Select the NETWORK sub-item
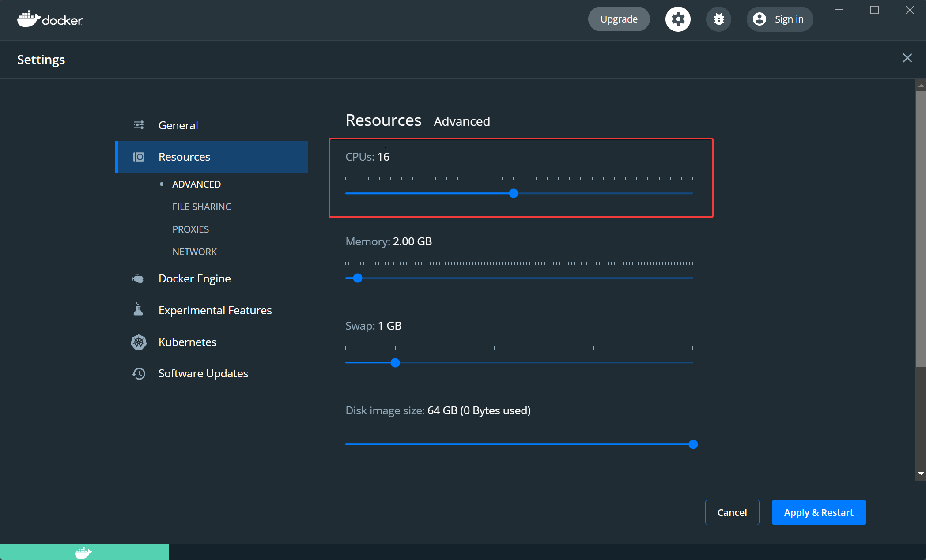The height and width of the screenshot is (560, 926). 194,252
